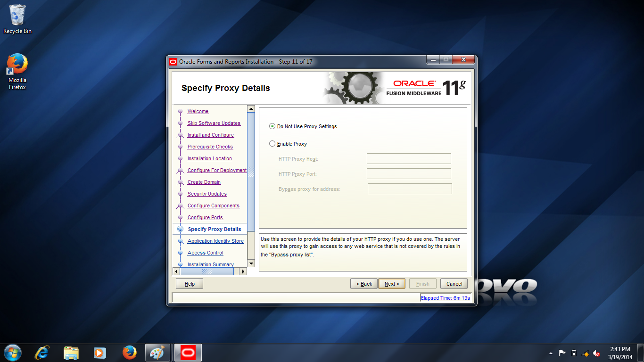Select Specify Proxy Details step

(x=215, y=229)
